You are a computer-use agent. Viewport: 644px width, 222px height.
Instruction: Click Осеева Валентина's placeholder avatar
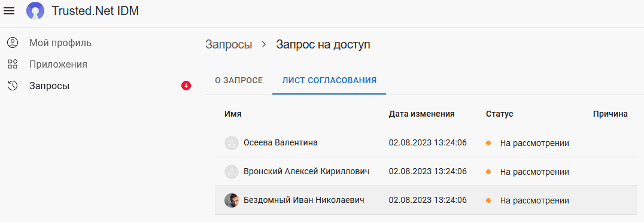[x=232, y=143]
